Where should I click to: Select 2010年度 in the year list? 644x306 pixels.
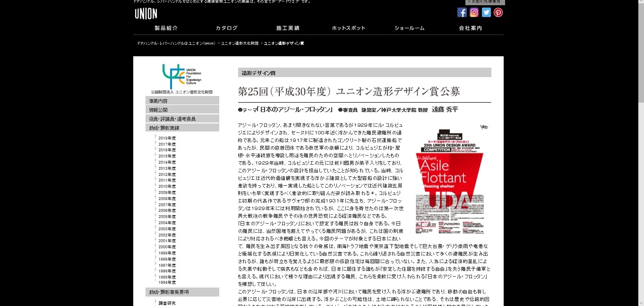tap(167, 186)
